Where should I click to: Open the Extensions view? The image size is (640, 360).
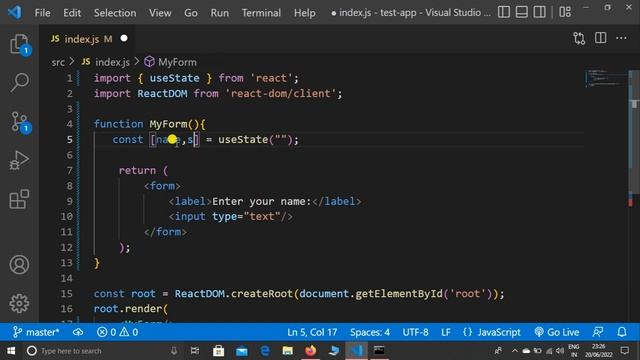19,199
